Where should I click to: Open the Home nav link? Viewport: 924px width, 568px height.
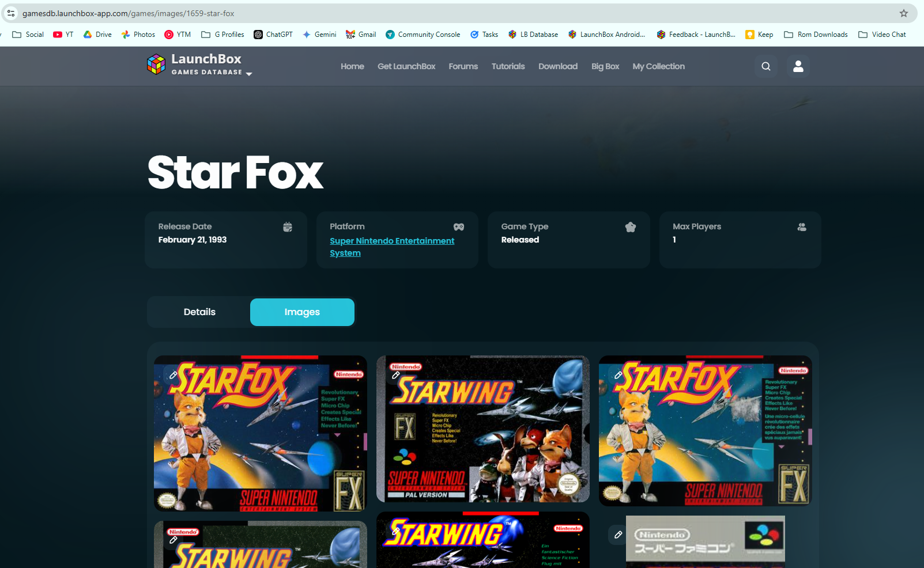tap(352, 66)
